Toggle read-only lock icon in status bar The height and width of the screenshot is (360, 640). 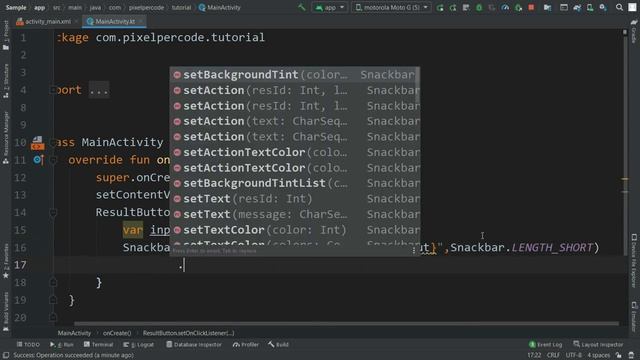(619, 356)
